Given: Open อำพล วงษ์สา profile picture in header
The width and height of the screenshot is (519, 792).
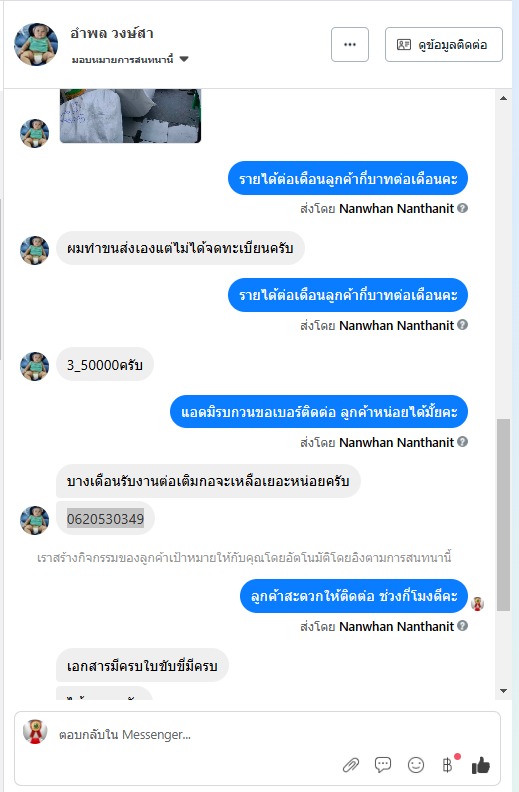Looking at the screenshot, I should [x=35, y=44].
